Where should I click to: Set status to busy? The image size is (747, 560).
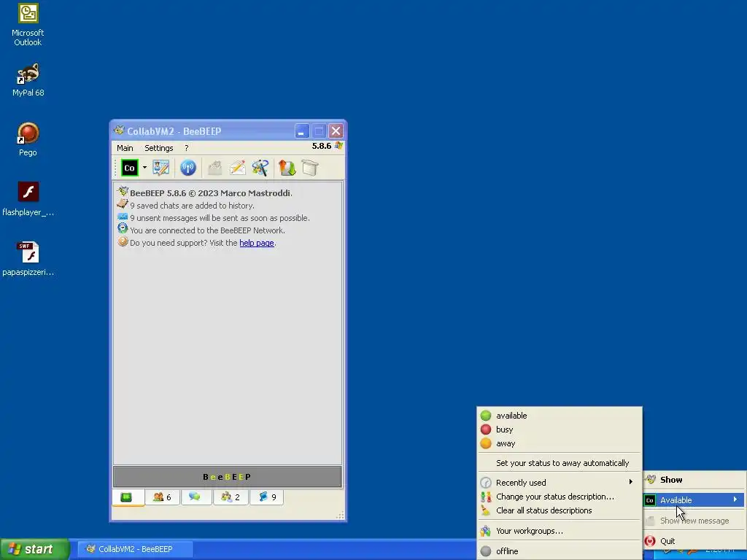click(x=560, y=429)
